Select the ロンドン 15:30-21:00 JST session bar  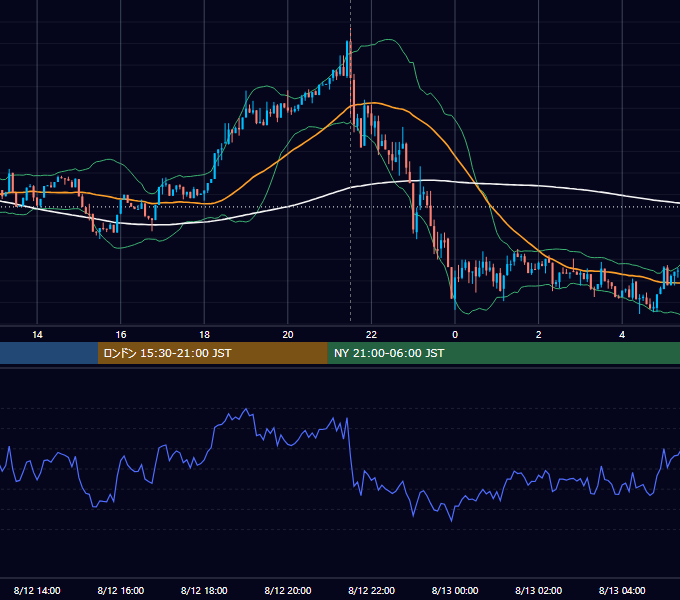click(x=212, y=353)
